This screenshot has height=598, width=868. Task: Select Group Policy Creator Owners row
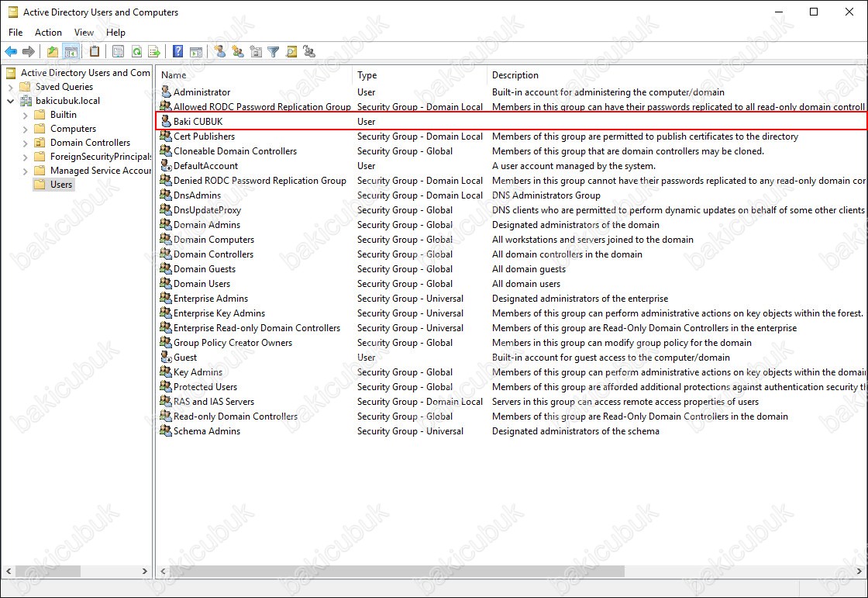(511, 343)
